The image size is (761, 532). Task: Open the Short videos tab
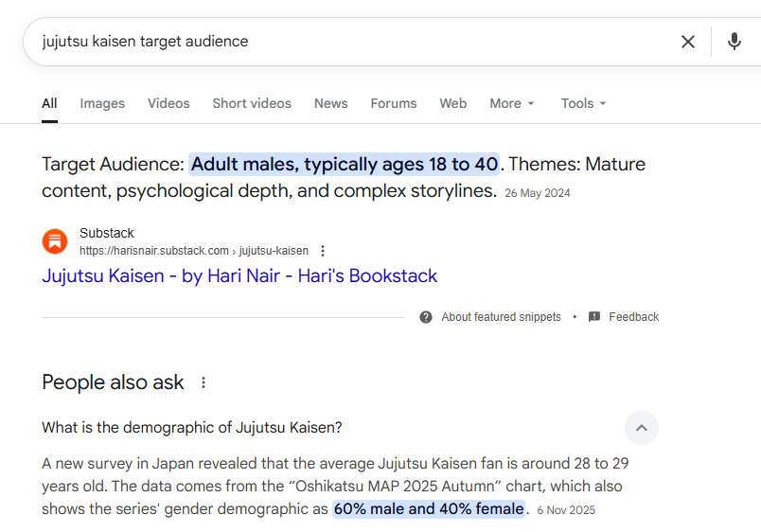(x=252, y=103)
